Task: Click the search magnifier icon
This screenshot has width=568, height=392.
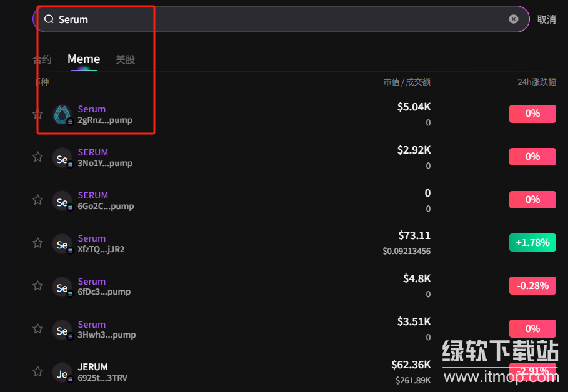Action: pyautogui.click(x=49, y=19)
